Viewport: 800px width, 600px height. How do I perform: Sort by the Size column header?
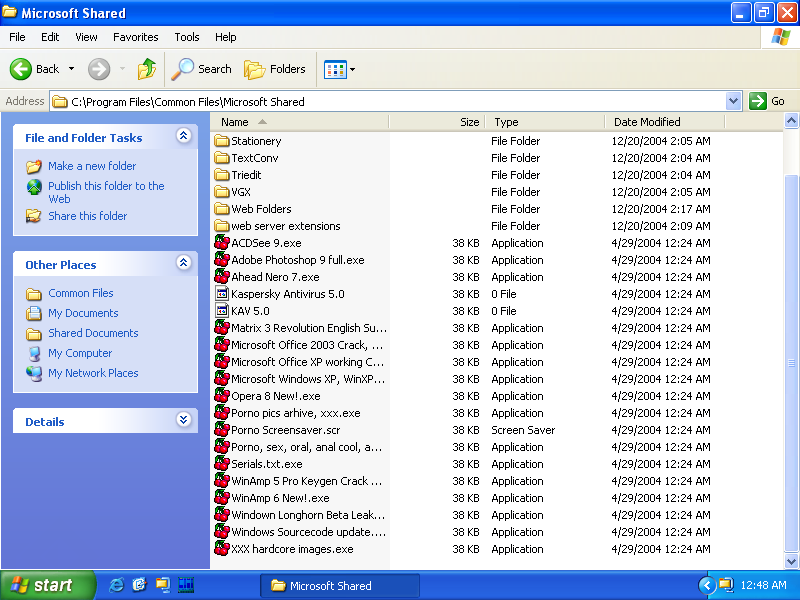pos(437,122)
